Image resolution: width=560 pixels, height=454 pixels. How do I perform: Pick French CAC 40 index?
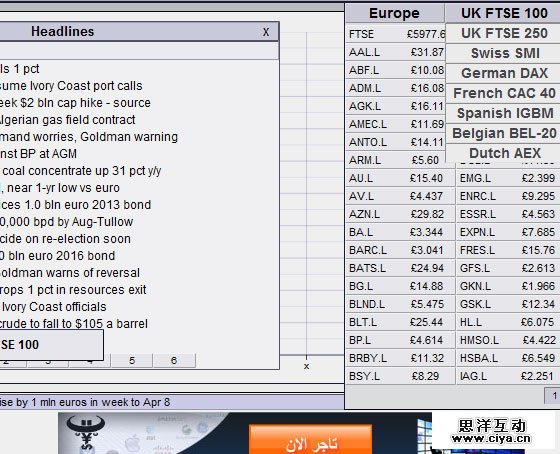[x=504, y=93]
